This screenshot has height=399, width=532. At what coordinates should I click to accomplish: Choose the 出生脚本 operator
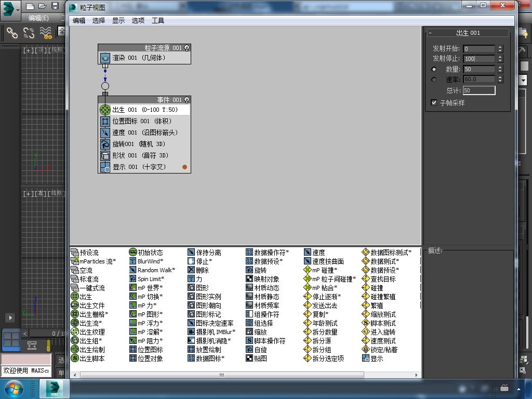point(88,358)
